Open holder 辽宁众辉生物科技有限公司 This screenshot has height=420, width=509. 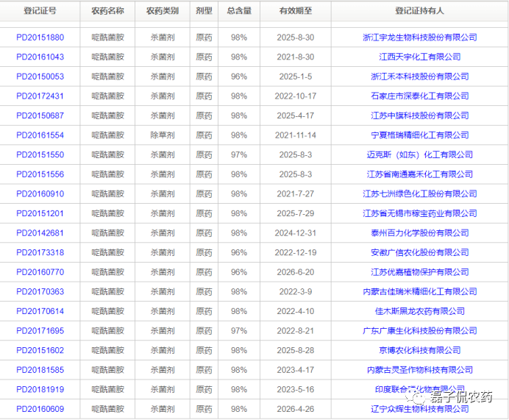420,409
